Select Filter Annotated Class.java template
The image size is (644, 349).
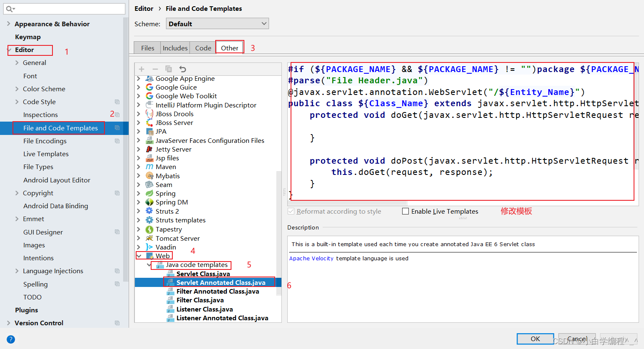[x=218, y=291]
